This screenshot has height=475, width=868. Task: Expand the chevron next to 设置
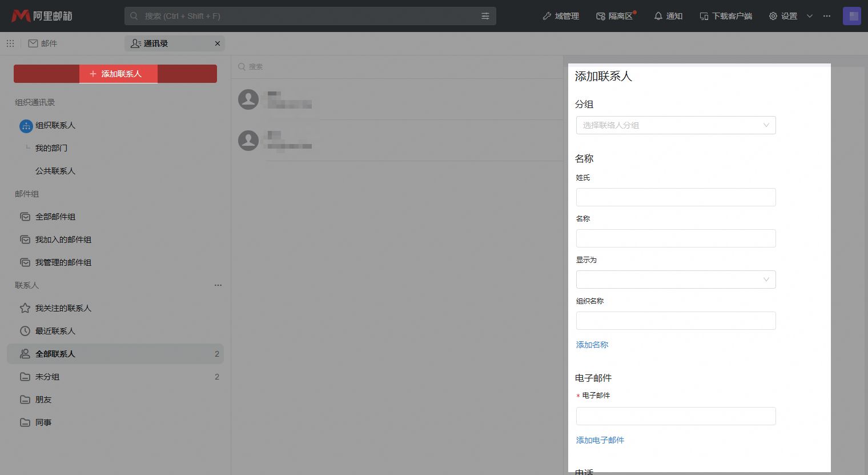(x=809, y=16)
